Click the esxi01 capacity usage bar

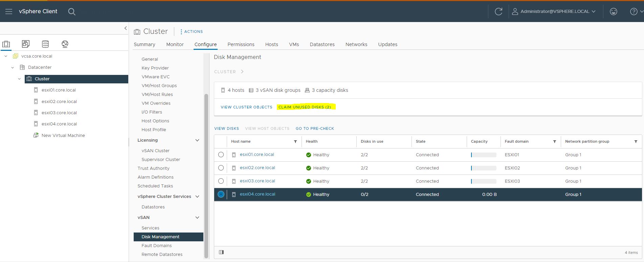pos(484,155)
